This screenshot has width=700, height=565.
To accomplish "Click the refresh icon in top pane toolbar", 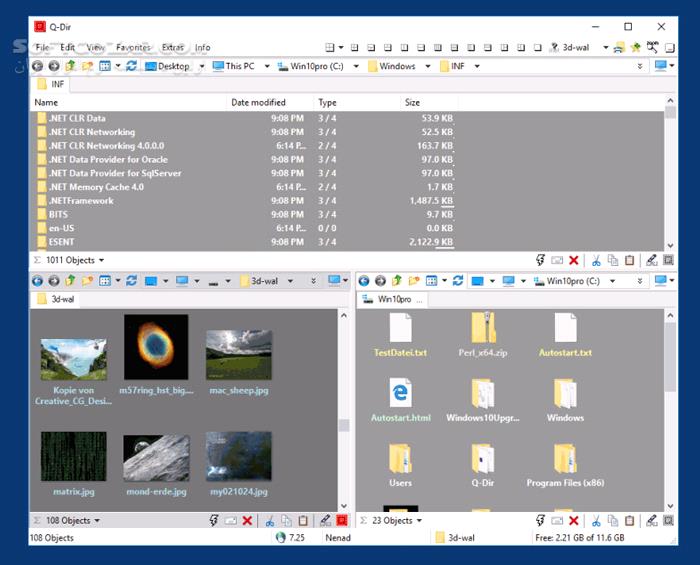I will coord(133,66).
